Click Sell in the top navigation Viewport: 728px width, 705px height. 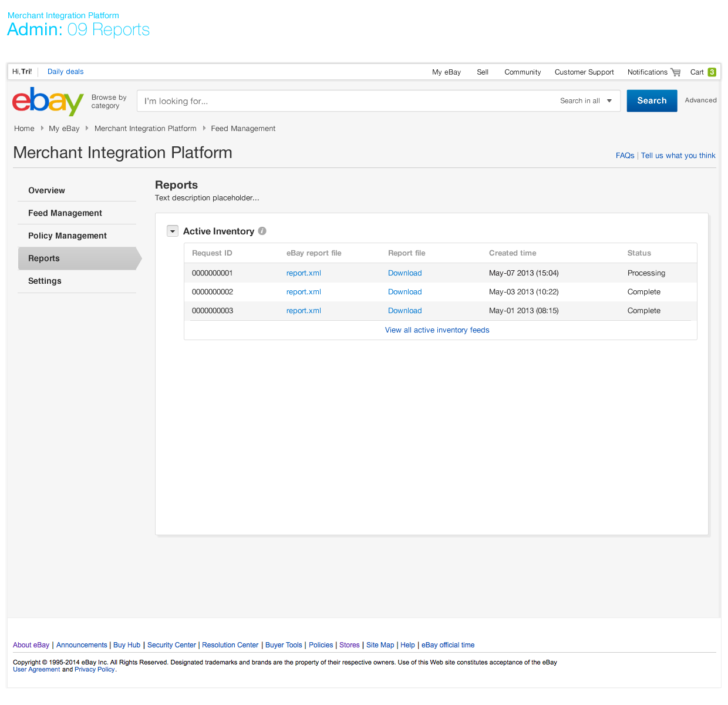[483, 72]
